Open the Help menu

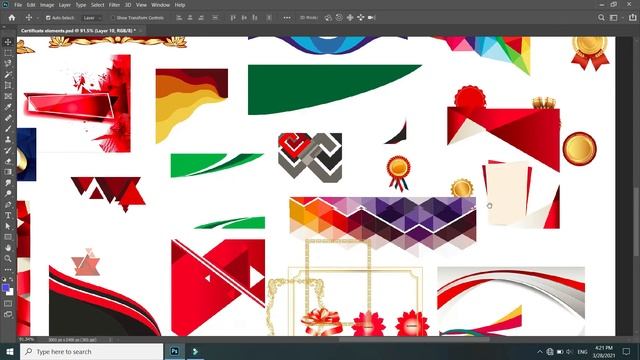point(180,5)
